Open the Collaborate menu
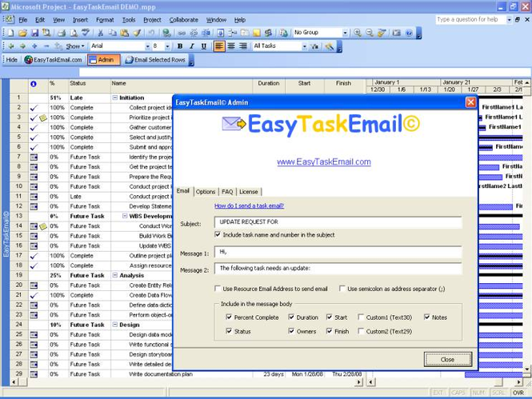This screenshot has width=532, height=399. coord(183,20)
